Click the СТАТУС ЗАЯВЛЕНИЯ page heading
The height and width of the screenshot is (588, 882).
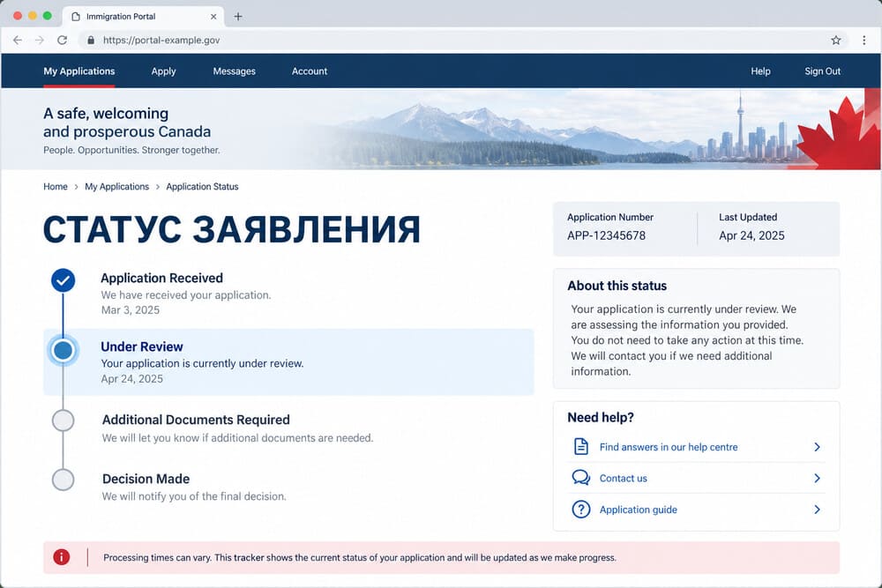(232, 229)
